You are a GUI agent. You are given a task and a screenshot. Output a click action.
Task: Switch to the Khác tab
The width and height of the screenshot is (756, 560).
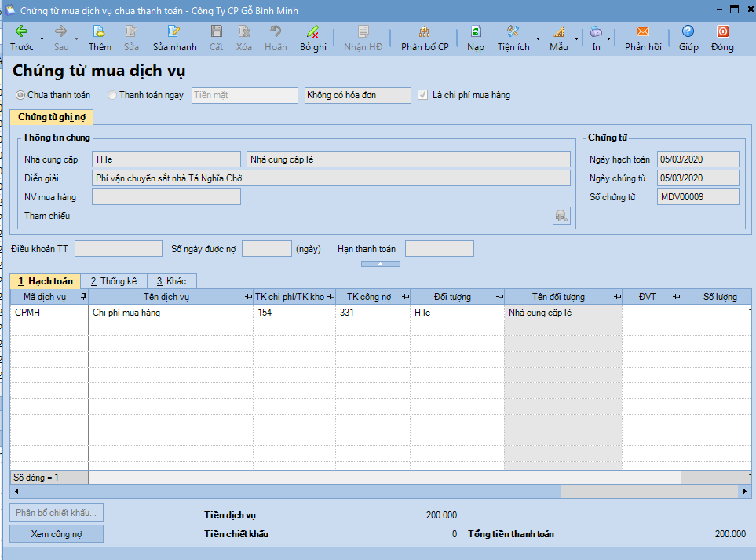171,280
